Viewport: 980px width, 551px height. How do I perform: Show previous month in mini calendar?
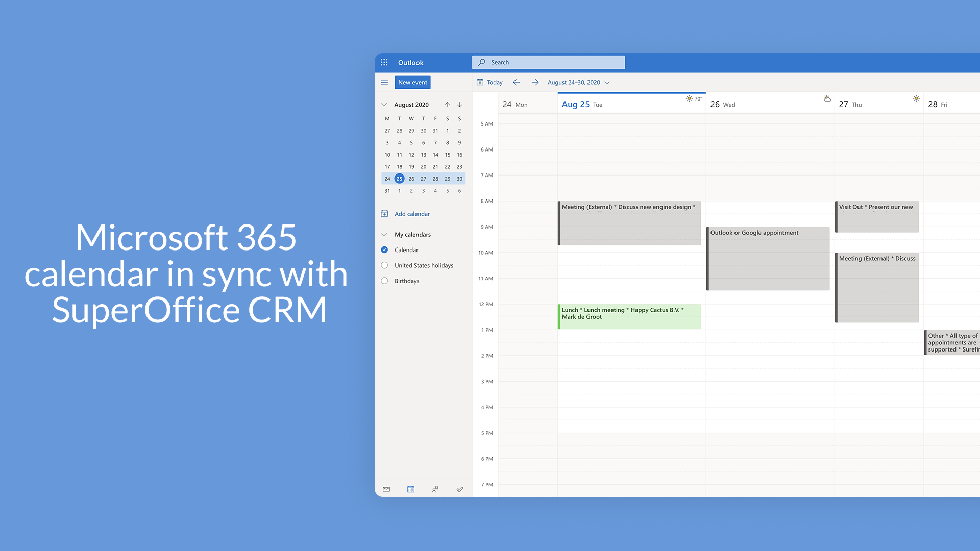[448, 105]
